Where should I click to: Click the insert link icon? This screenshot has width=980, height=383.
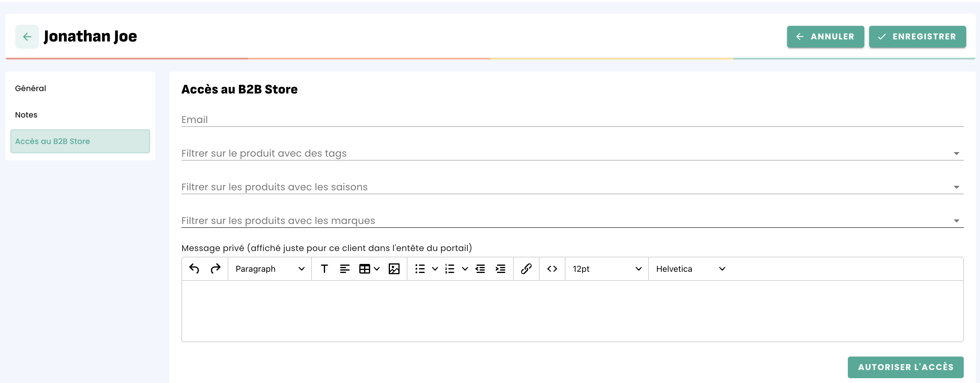point(526,269)
